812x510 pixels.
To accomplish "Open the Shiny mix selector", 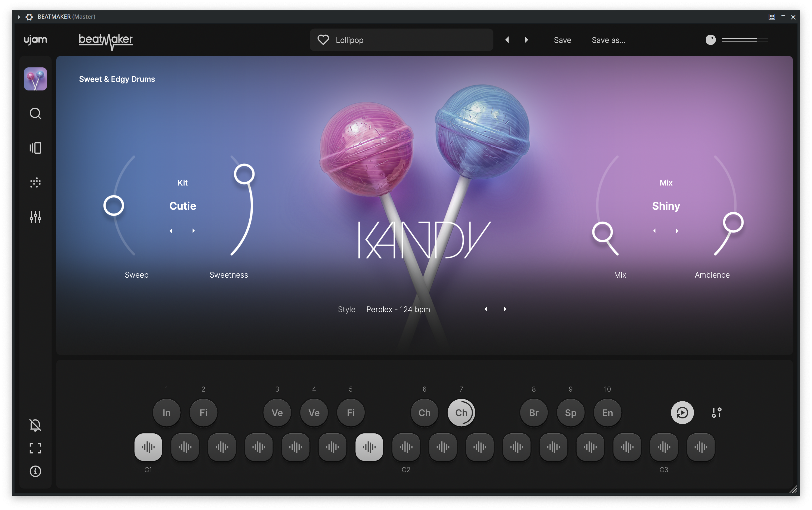I will 666,206.
